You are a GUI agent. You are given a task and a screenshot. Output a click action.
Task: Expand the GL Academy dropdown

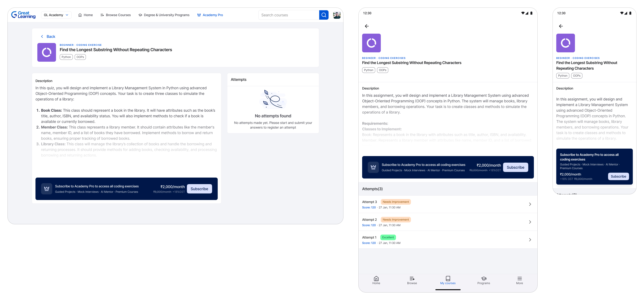[56, 15]
